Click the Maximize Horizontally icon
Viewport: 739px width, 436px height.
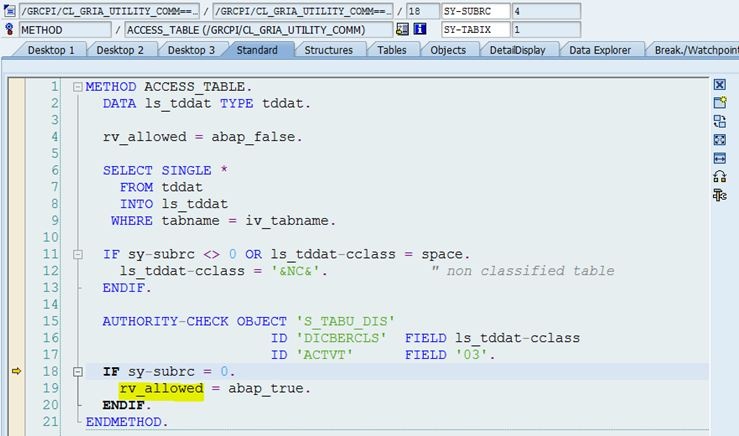point(719,158)
